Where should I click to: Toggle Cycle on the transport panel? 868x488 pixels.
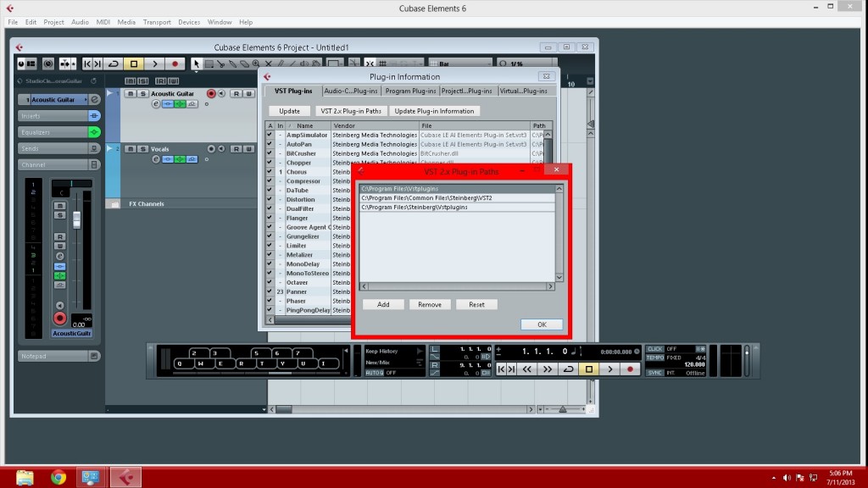click(x=568, y=369)
